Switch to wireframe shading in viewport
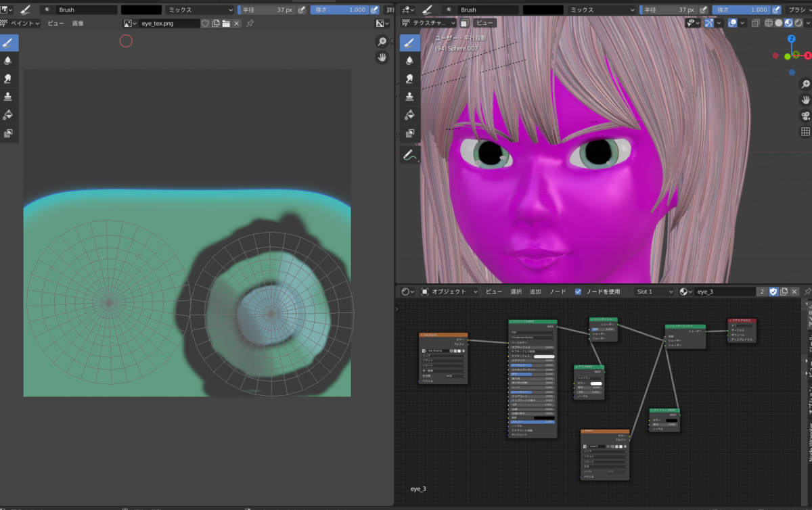This screenshot has width=812, height=510. point(769,23)
